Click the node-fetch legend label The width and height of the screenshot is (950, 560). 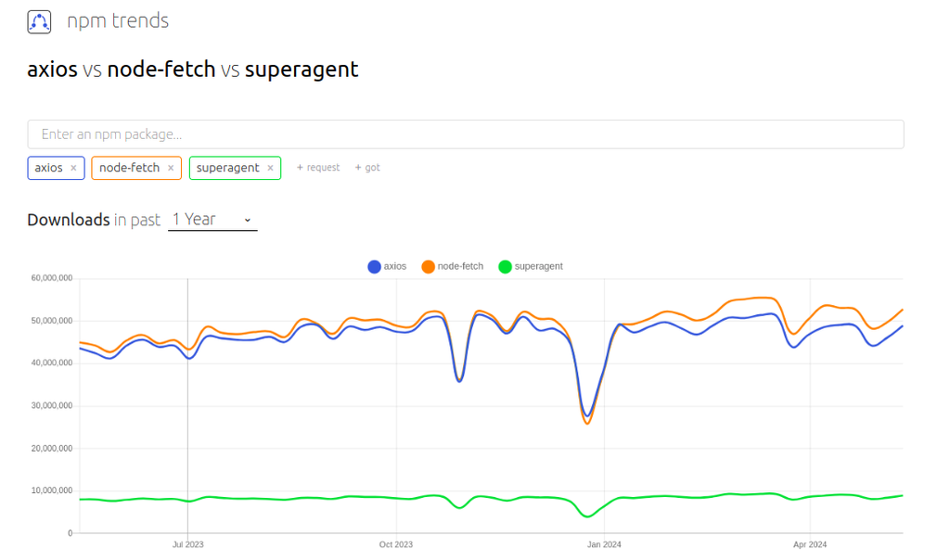[460, 266]
